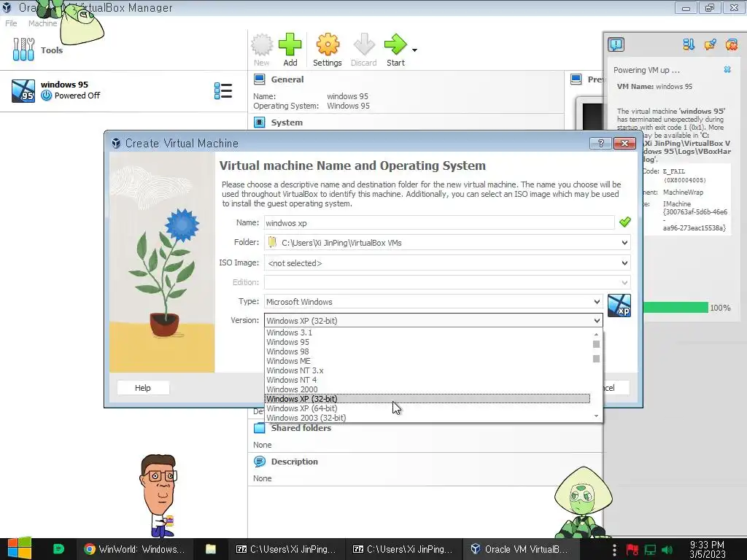
Task: Open the Windows Start button
Action: click(x=20, y=549)
